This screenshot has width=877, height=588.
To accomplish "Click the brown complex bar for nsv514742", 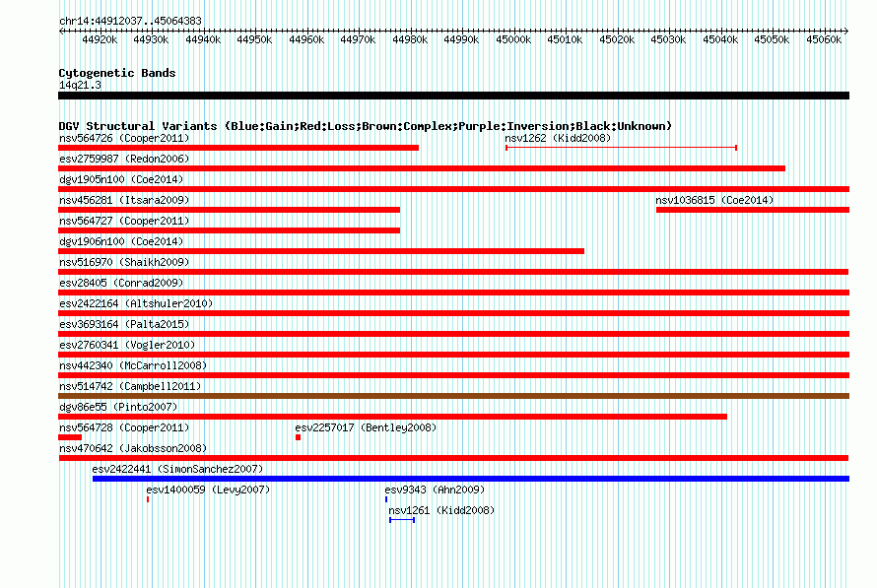I will [x=453, y=396].
